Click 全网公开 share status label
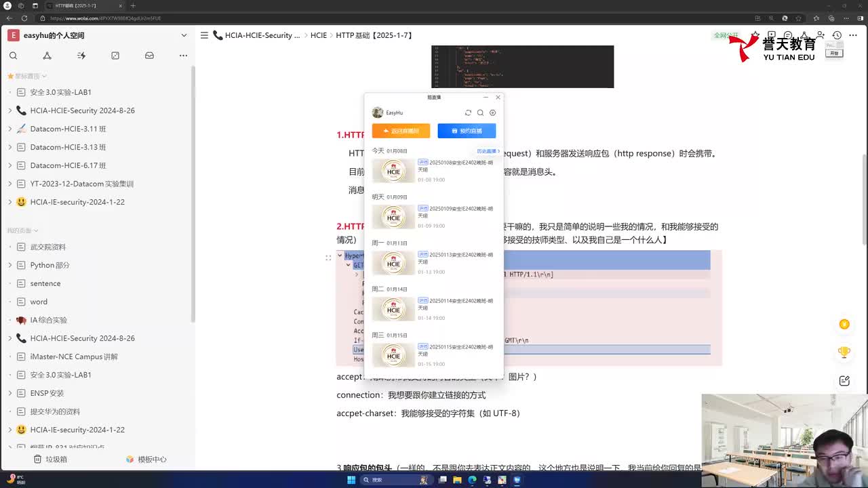 point(726,35)
